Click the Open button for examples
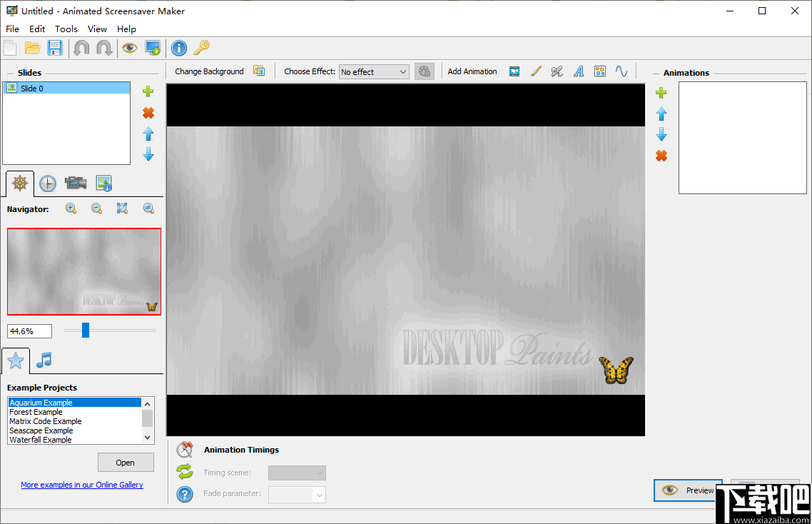Screen dimensions: 812x524 coord(126,463)
